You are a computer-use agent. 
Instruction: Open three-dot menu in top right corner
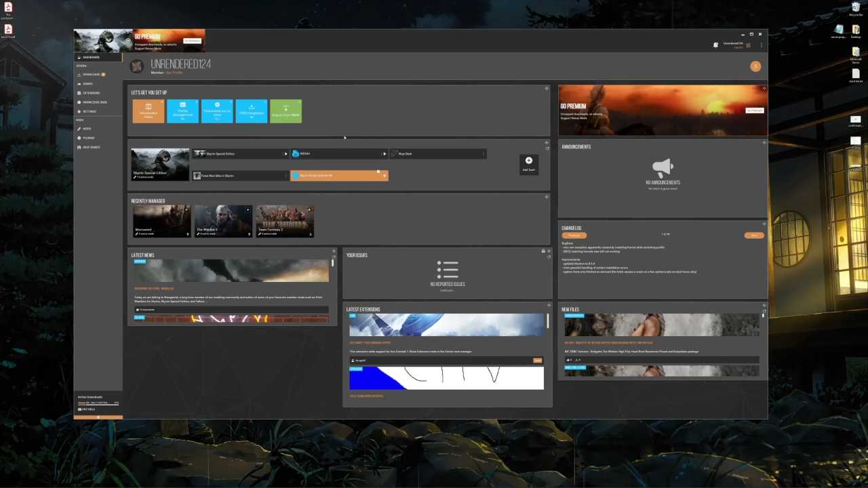point(761,45)
